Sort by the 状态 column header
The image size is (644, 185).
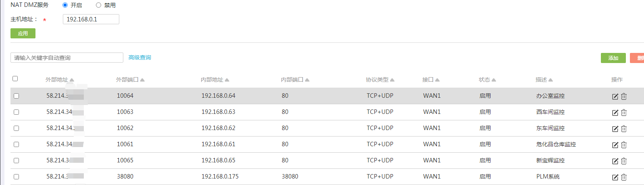[x=487, y=80]
